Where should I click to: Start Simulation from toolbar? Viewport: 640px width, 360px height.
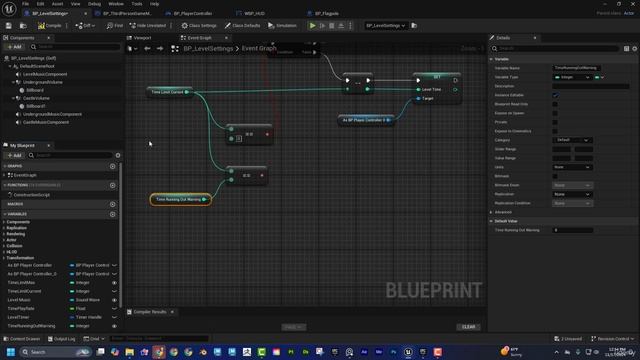click(x=282, y=26)
